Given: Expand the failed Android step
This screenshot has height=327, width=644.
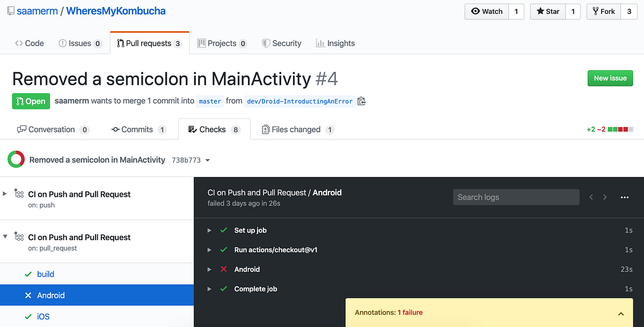Looking at the screenshot, I should click(210, 270).
